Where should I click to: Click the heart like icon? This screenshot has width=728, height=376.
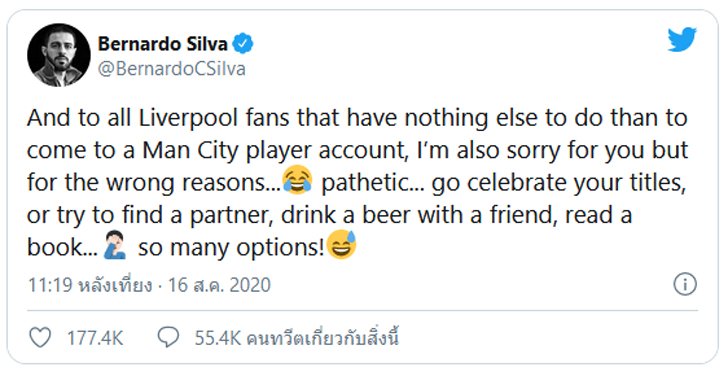coord(40,337)
